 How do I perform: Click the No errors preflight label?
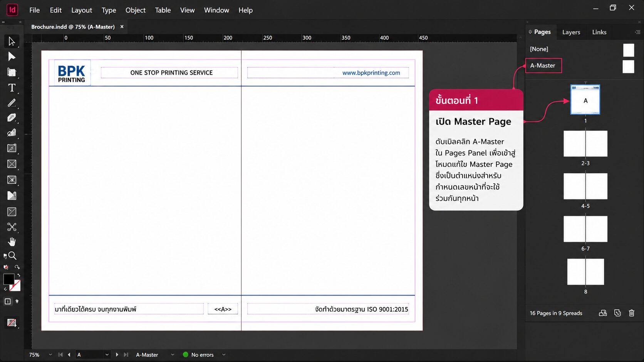tap(202, 355)
